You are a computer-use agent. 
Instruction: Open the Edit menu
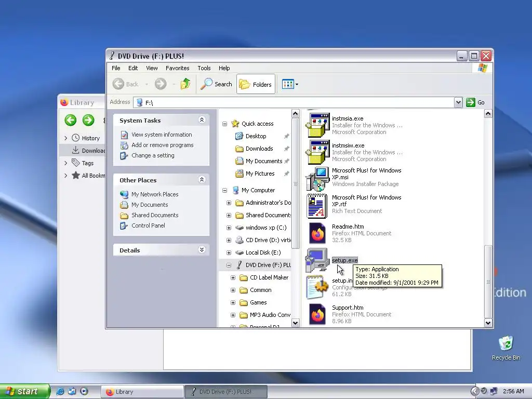[x=133, y=68]
